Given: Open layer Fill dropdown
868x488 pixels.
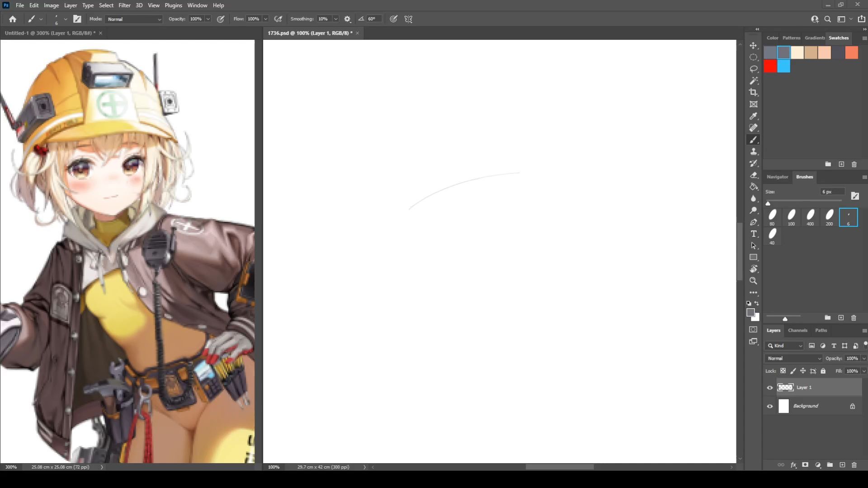Looking at the screenshot, I should pos(864,371).
